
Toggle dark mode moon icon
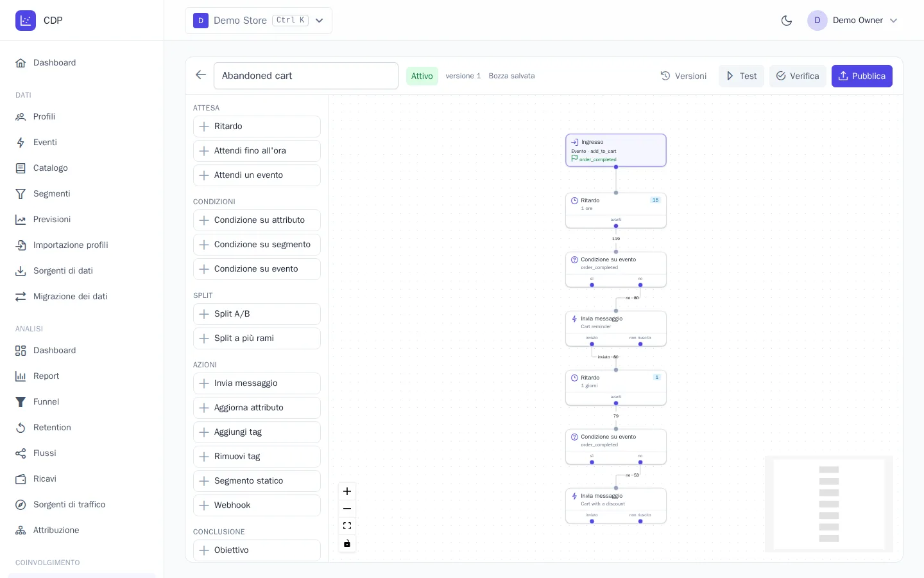click(787, 21)
